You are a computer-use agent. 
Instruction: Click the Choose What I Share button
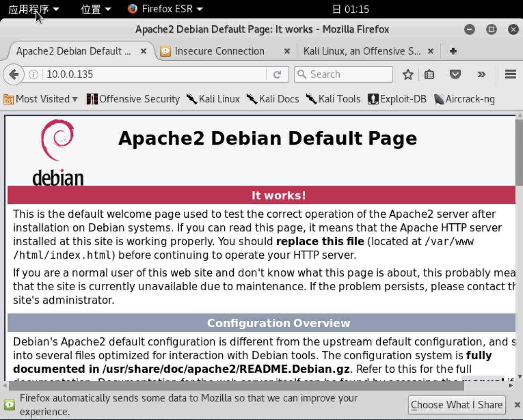click(x=457, y=405)
